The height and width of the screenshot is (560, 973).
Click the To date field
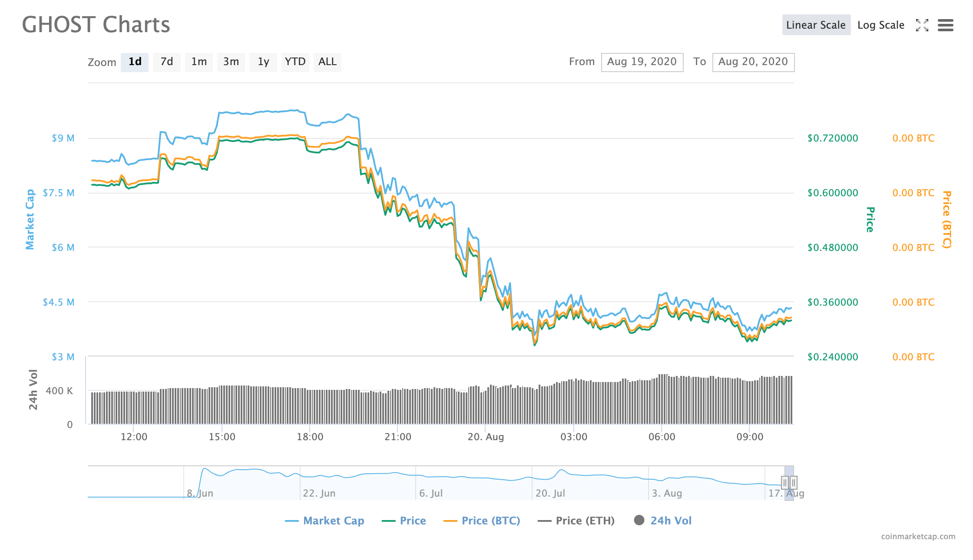(753, 62)
